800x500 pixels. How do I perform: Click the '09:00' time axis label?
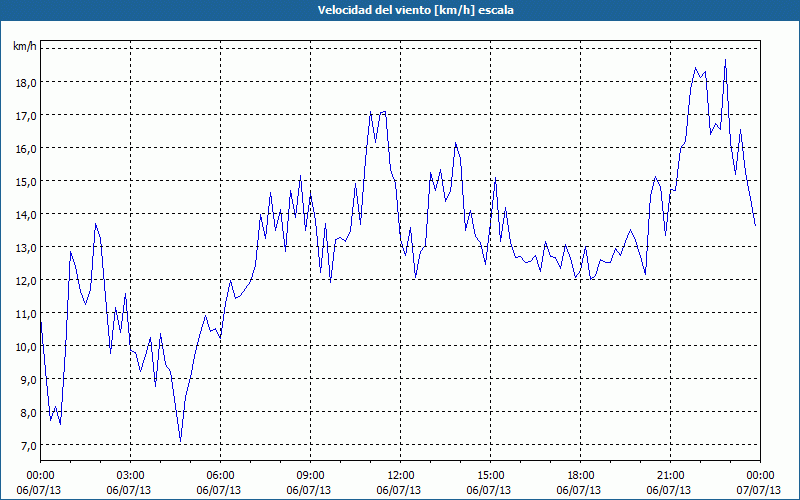click(x=310, y=476)
